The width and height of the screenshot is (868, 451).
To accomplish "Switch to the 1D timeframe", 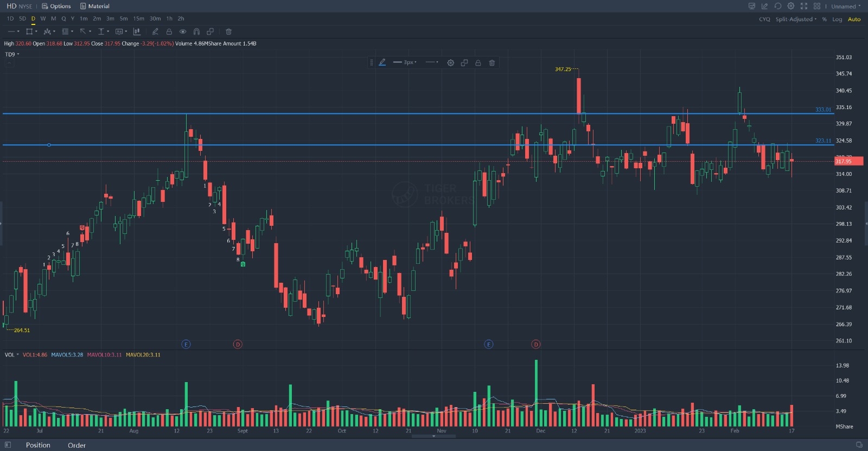I will pyautogui.click(x=10, y=18).
